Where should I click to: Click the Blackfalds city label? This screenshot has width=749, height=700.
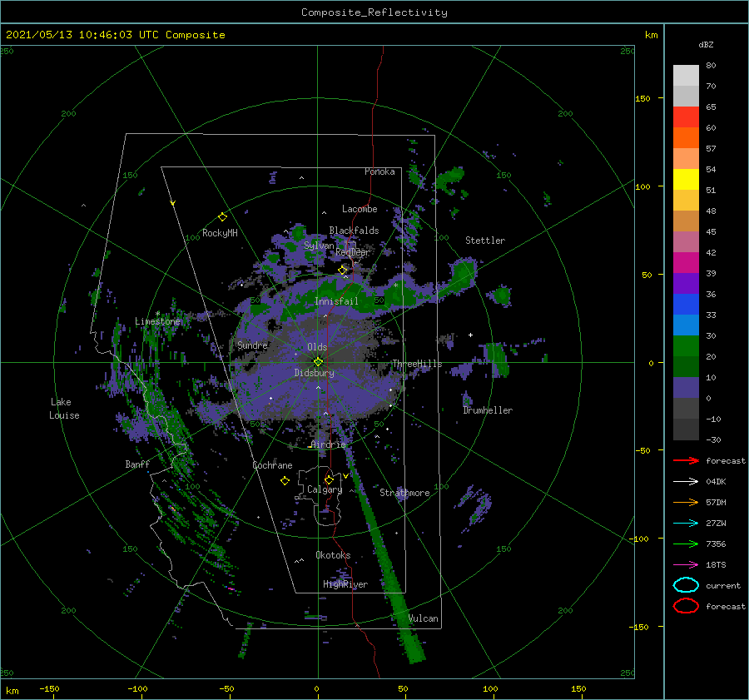tap(354, 231)
